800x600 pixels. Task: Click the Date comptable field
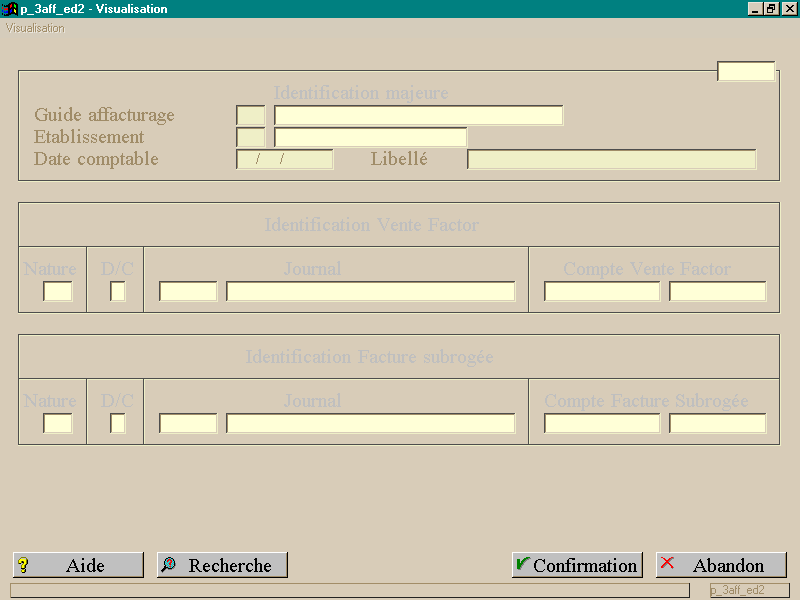coord(285,159)
